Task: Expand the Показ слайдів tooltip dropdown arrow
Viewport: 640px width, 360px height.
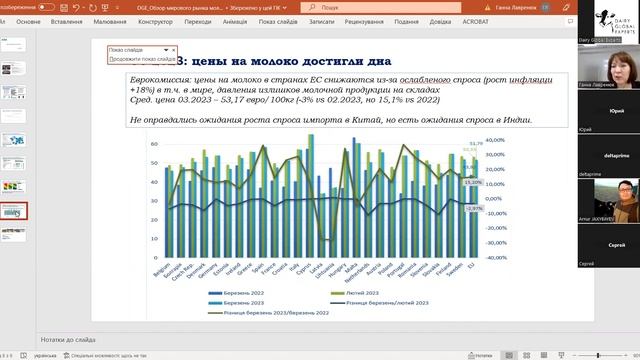Action: click(x=166, y=50)
